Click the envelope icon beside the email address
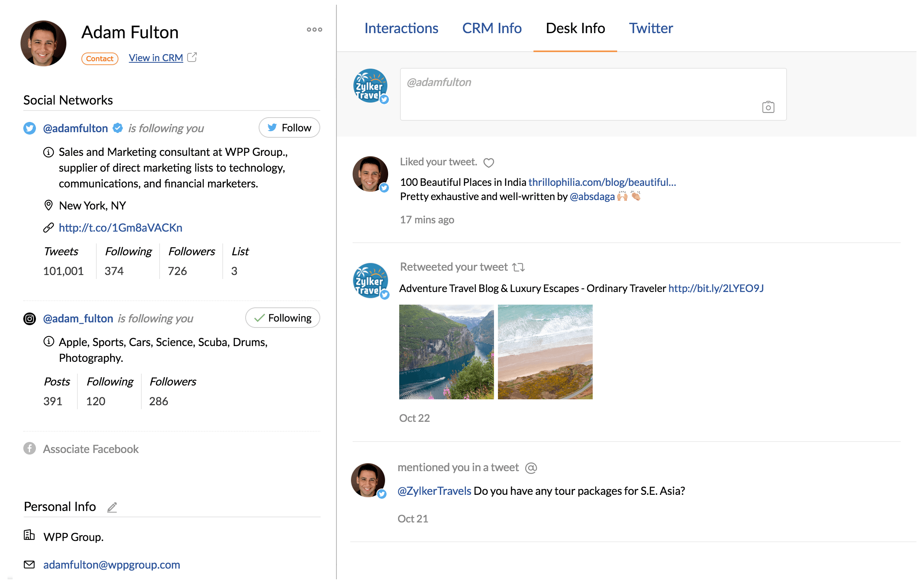This screenshot has height=584, width=924. [x=29, y=565]
